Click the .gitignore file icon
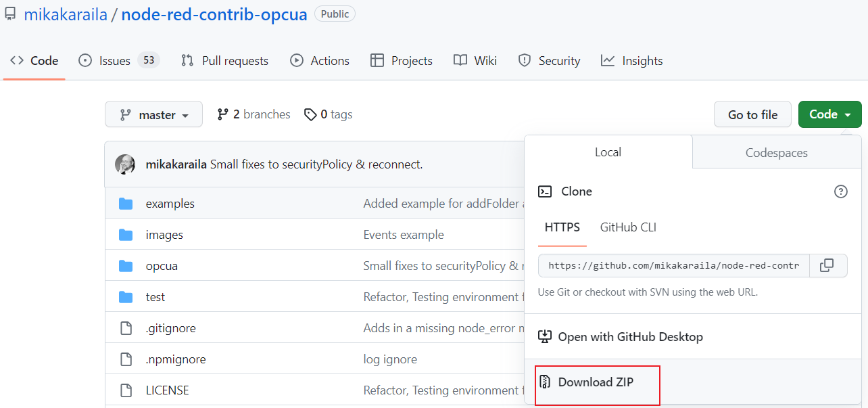 pos(126,328)
